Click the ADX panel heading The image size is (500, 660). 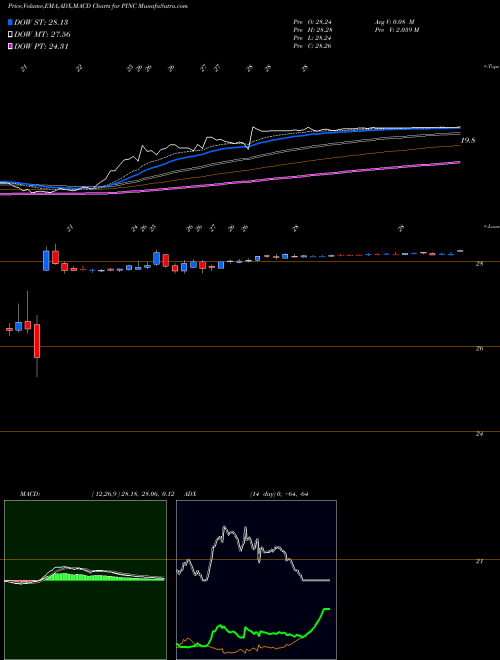tap(191, 494)
